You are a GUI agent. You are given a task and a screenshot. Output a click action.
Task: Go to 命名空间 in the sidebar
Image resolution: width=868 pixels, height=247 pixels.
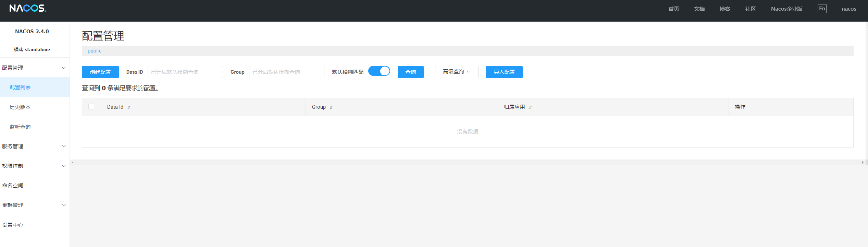click(35, 185)
